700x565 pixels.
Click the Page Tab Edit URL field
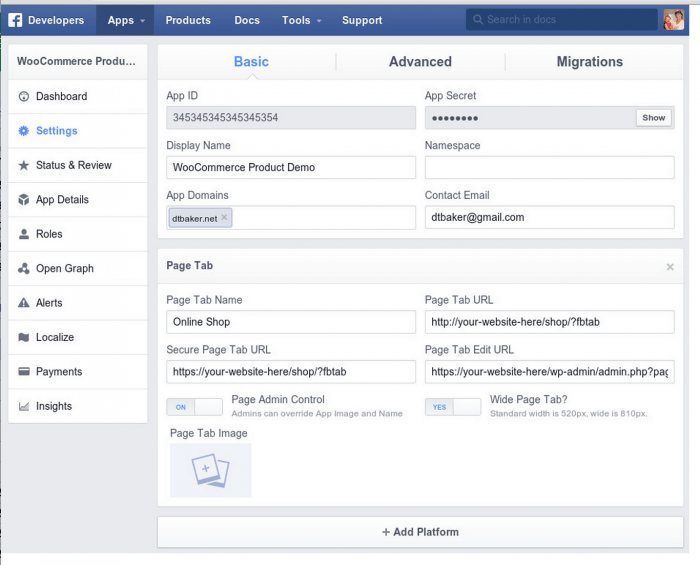550,372
